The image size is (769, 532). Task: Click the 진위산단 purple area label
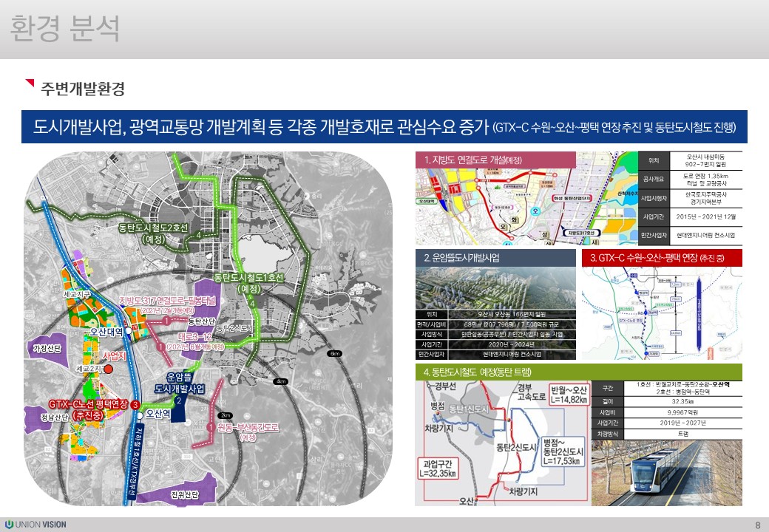(x=185, y=494)
